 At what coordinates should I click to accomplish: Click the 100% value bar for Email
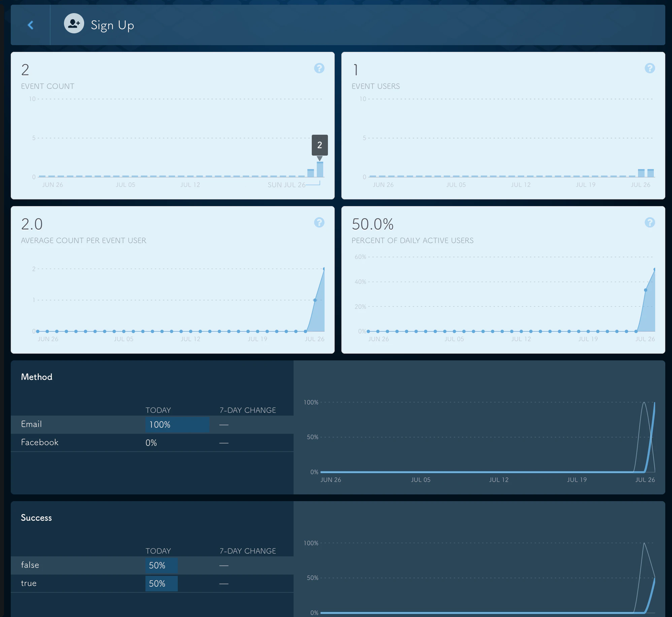177,425
